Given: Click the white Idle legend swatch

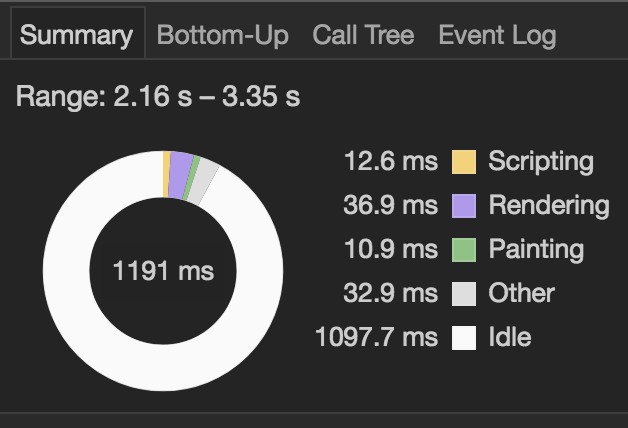Looking at the screenshot, I should pyautogui.click(x=464, y=338).
